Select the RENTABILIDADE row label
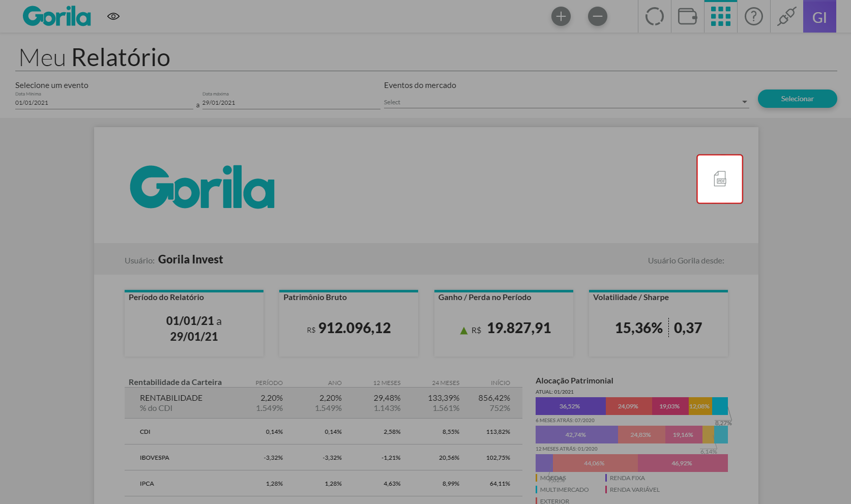The height and width of the screenshot is (504, 851). [x=171, y=398]
